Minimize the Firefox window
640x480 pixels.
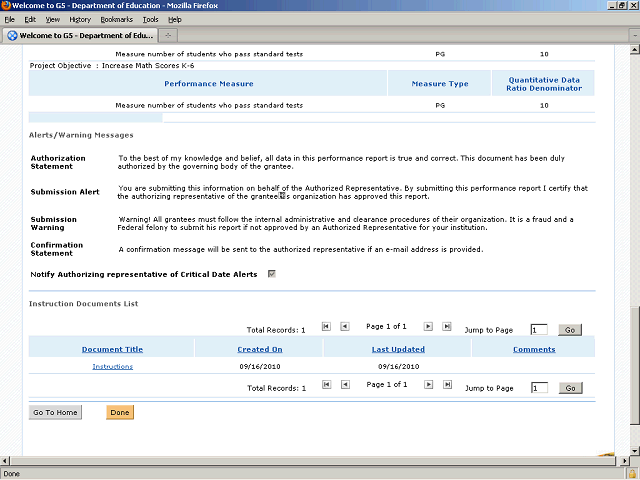[x=612, y=6]
